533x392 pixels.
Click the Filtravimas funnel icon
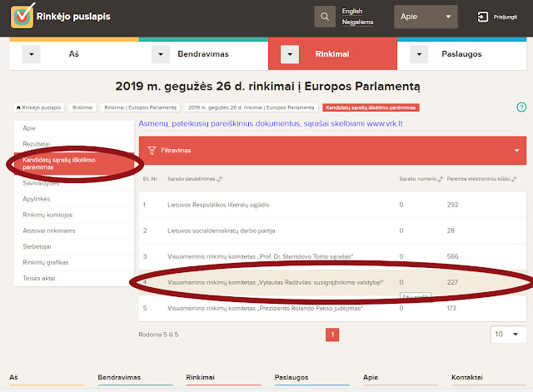pos(152,151)
